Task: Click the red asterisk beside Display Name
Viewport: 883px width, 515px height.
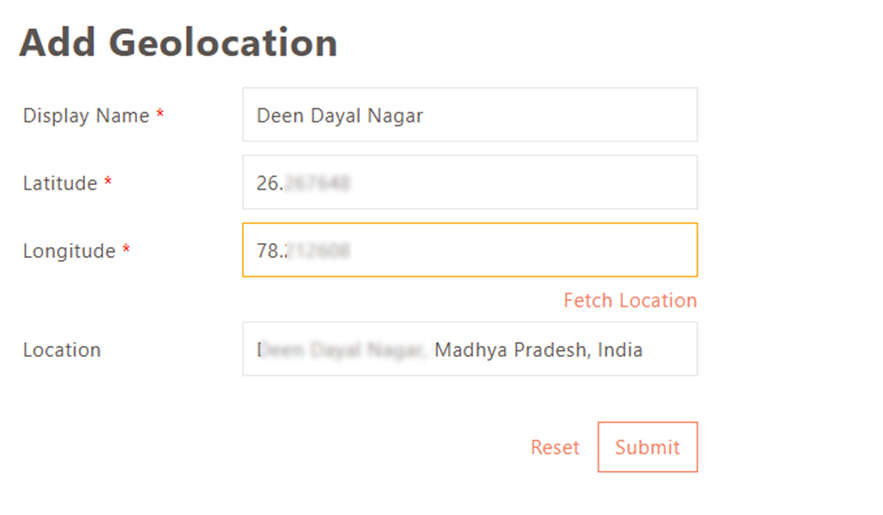Action: tap(160, 115)
